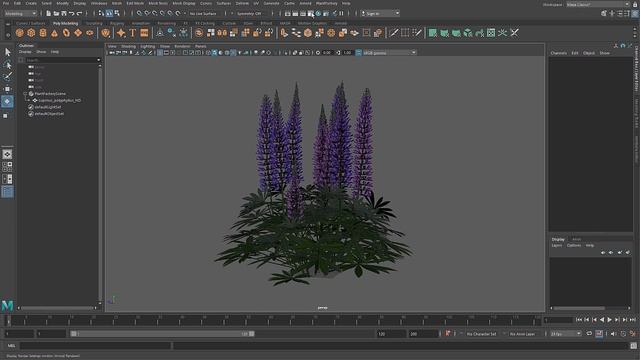640x360 pixels.
Task: Open the Mesh Display menu
Action: coord(184,3)
